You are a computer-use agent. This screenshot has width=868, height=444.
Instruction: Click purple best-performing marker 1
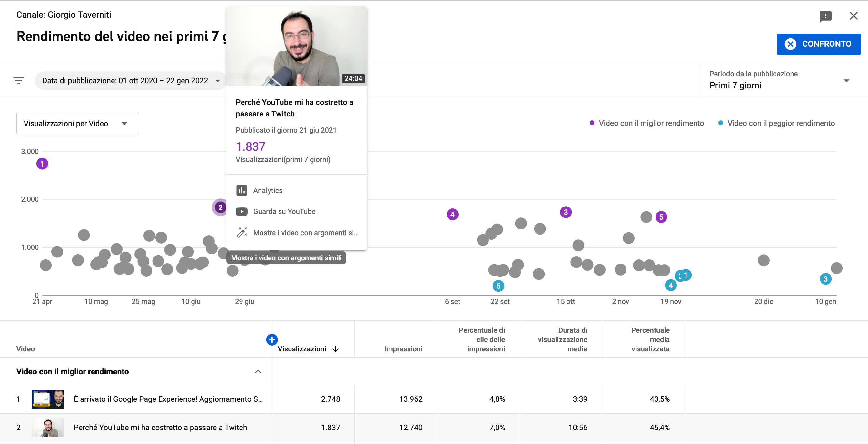pyautogui.click(x=42, y=164)
